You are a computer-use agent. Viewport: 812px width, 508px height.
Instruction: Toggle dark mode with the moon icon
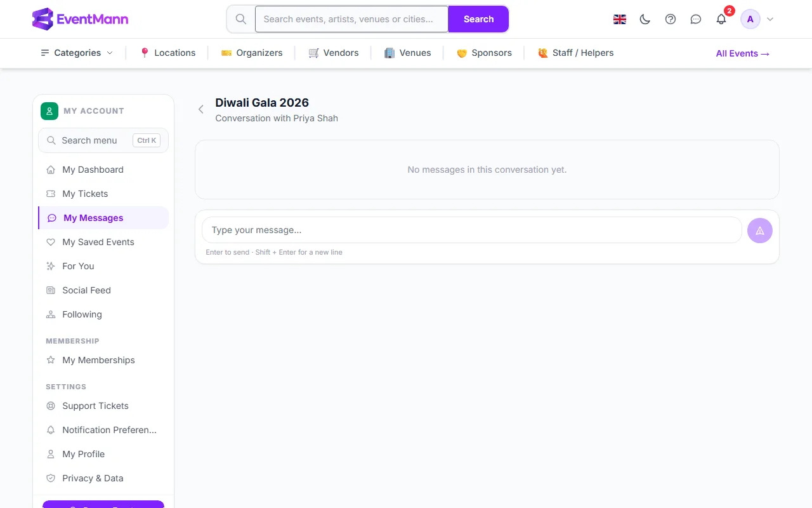click(645, 19)
